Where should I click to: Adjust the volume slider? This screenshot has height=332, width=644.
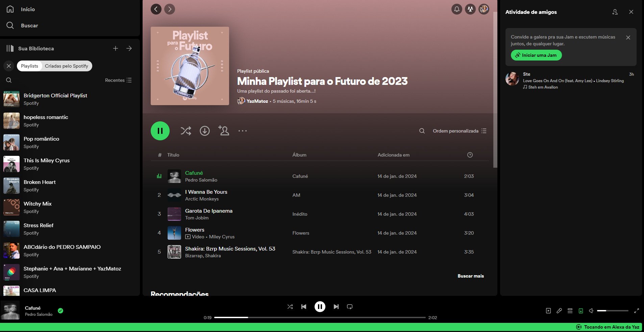point(613,311)
